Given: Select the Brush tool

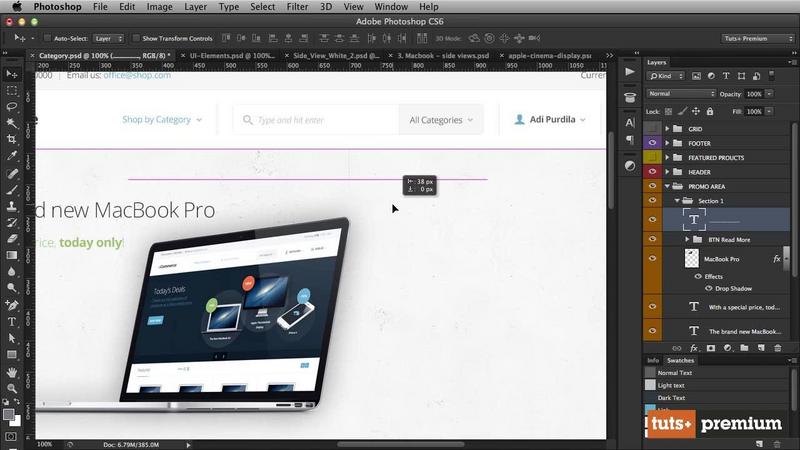Looking at the screenshot, I should [x=12, y=190].
